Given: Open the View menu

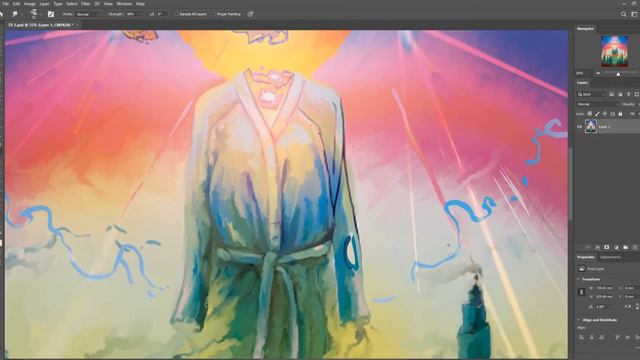Looking at the screenshot, I should point(108,4).
